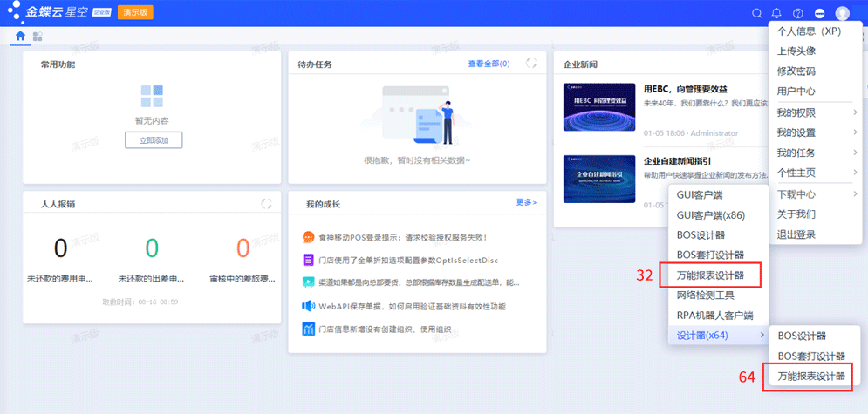
Task: Click the 立即添加 button
Action: click(x=154, y=140)
